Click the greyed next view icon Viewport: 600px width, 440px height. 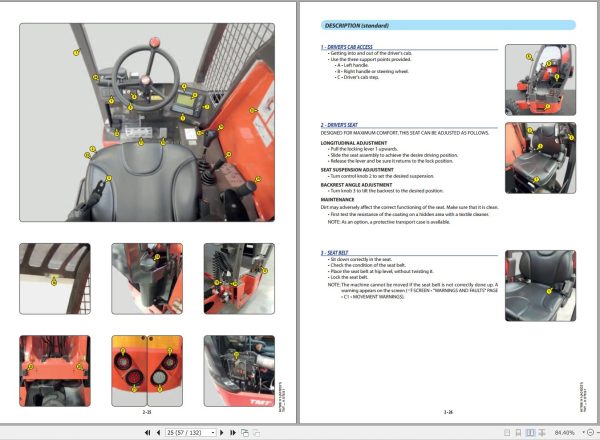(256, 433)
